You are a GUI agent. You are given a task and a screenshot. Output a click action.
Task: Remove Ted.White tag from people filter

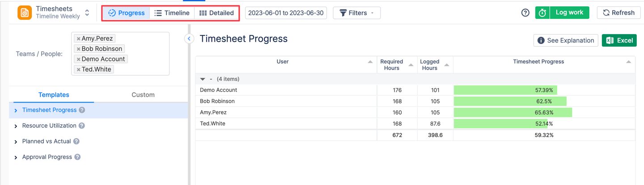click(x=78, y=70)
